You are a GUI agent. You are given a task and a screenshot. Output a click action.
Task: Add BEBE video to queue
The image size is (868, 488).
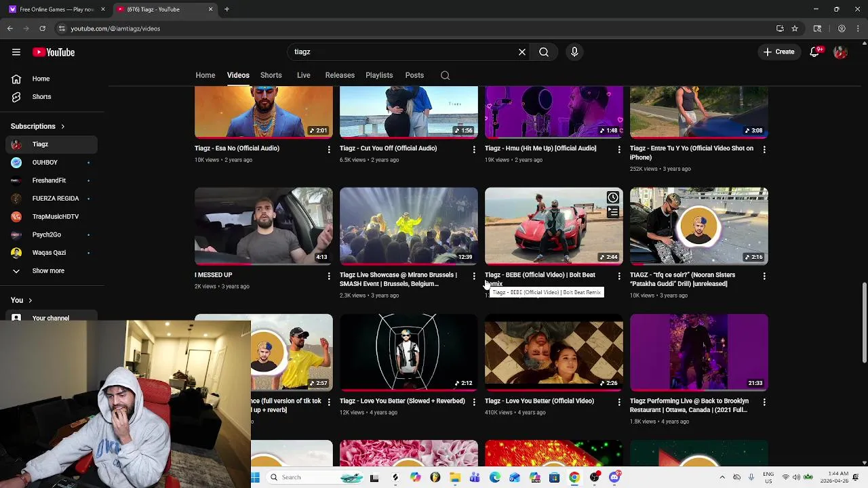[x=612, y=212]
